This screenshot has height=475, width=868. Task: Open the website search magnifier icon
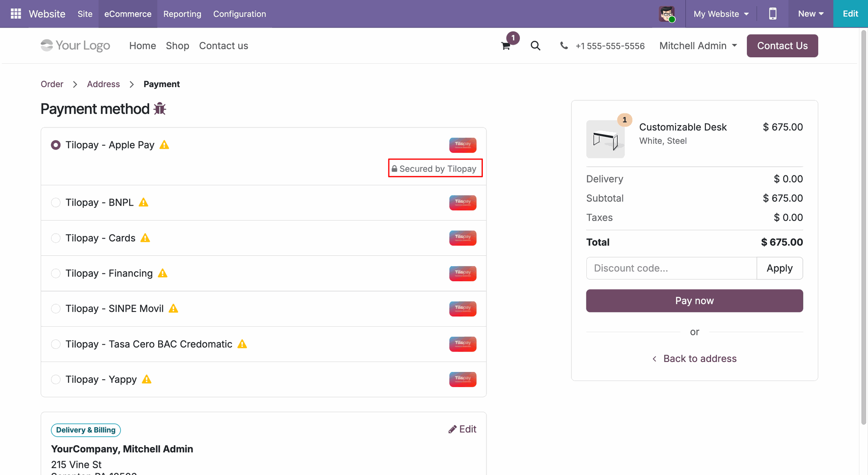[535, 46]
